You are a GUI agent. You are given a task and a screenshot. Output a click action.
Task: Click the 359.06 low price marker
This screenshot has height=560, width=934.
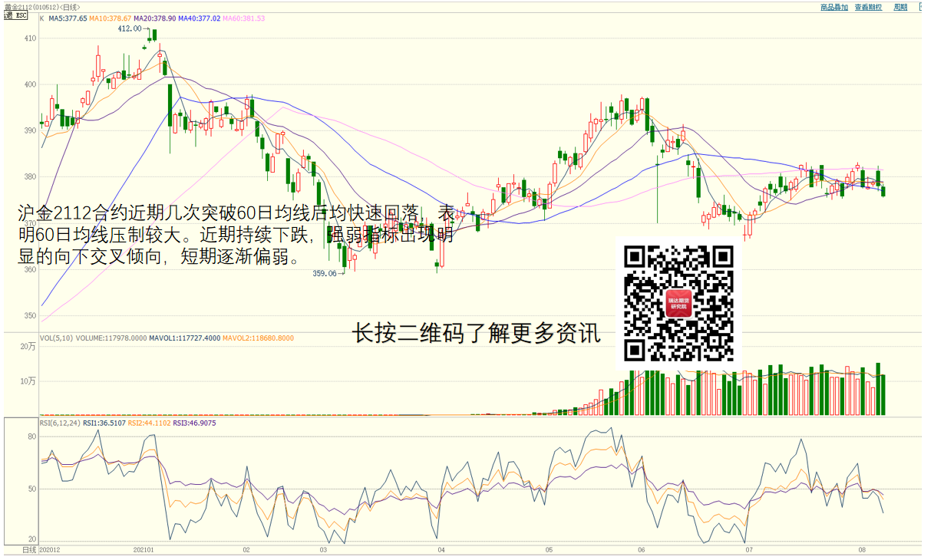pos(324,273)
